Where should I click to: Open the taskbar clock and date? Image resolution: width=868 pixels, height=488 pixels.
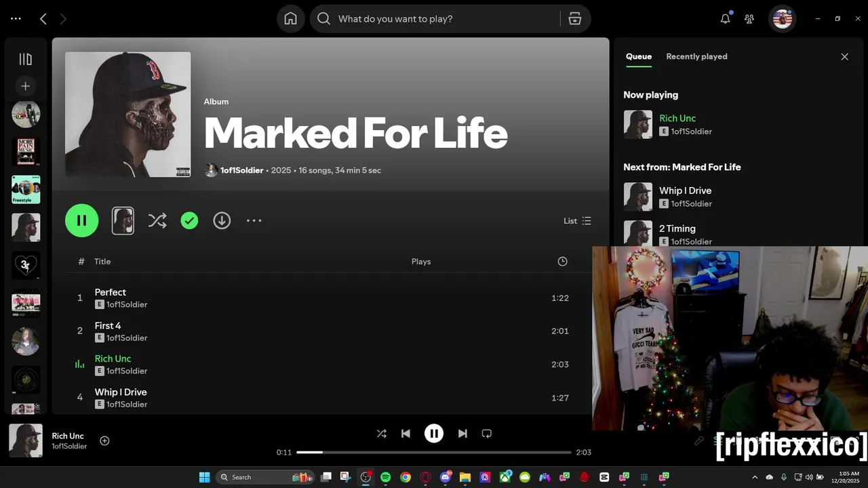click(845, 477)
